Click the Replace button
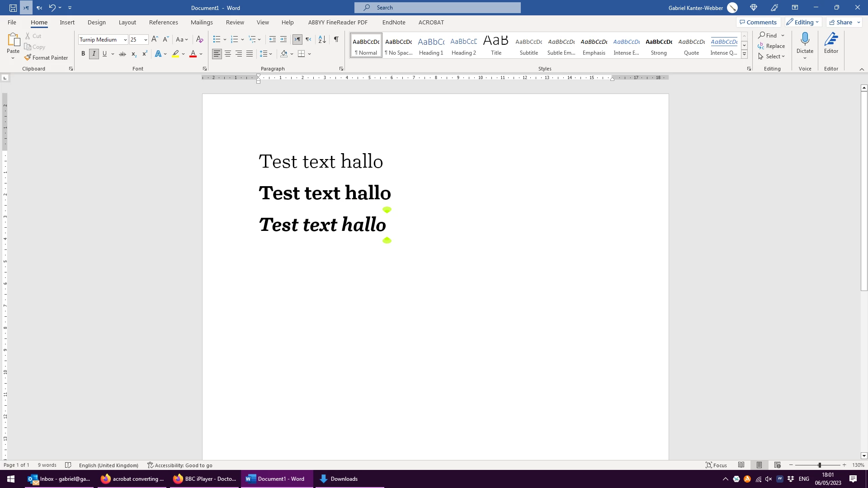The image size is (868, 488). [771, 46]
